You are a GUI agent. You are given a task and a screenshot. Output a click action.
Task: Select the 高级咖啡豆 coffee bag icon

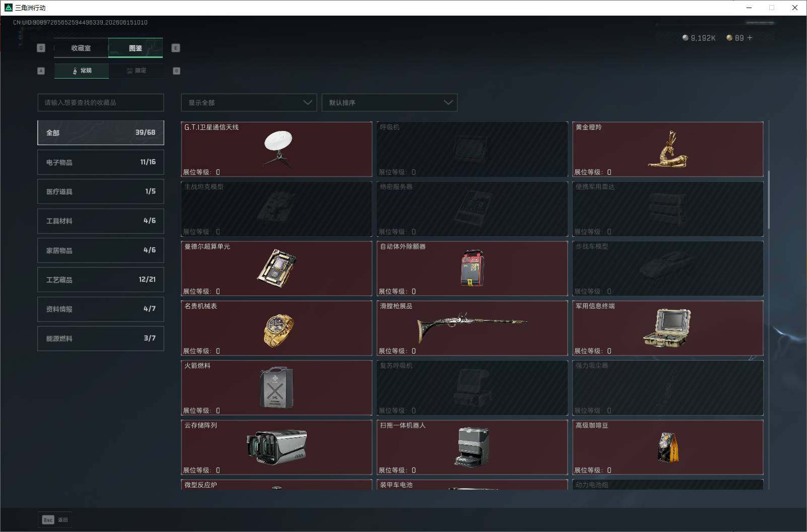[x=668, y=447]
